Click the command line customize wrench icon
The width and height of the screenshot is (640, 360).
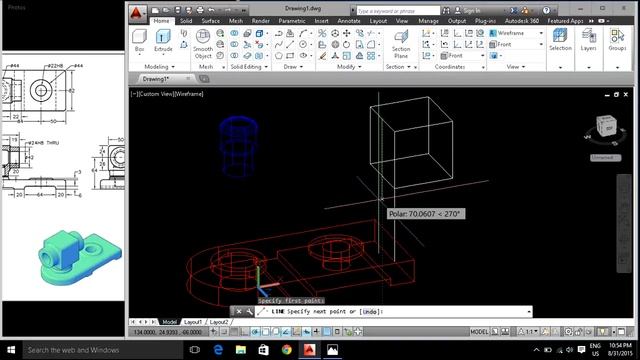click(249, 311)
